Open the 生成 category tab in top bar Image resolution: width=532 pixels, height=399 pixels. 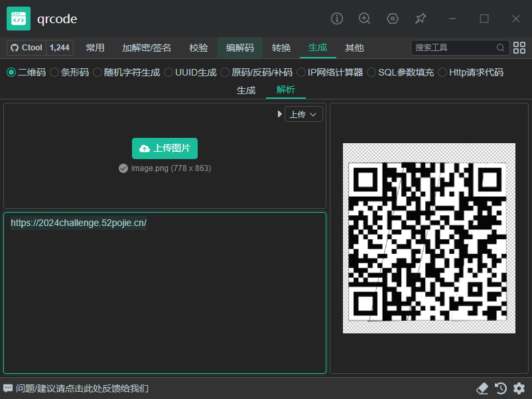tap(318, 48)
